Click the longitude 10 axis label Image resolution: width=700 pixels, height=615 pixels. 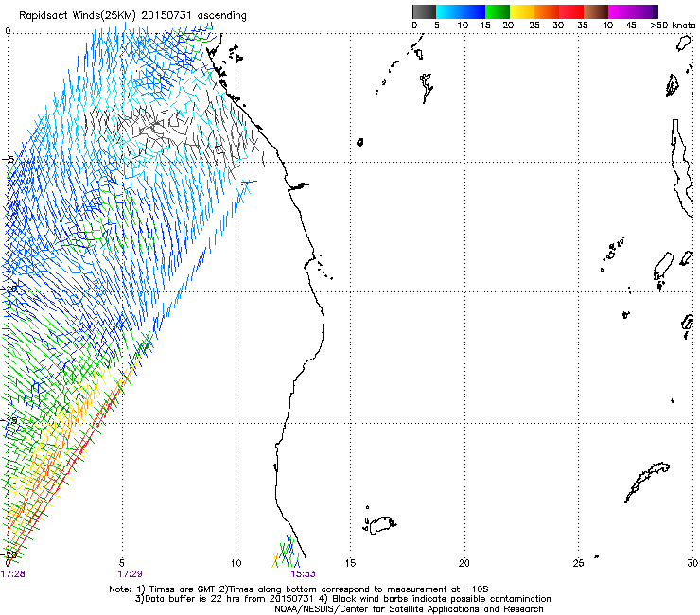click(236, 563)
